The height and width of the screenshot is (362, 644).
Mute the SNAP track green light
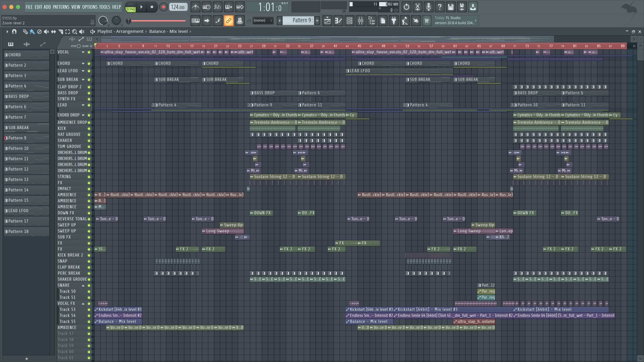89,261
